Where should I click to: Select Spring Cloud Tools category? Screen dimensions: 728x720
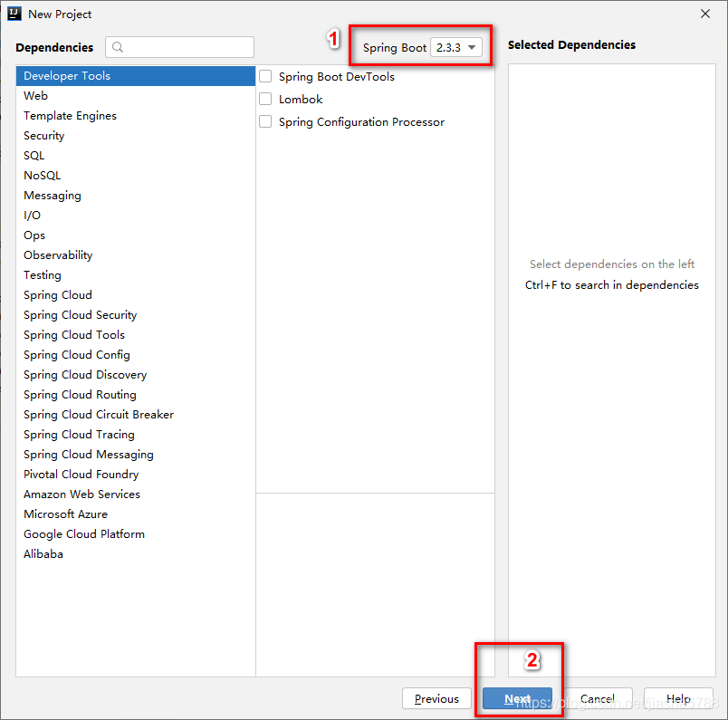[136, 335]
